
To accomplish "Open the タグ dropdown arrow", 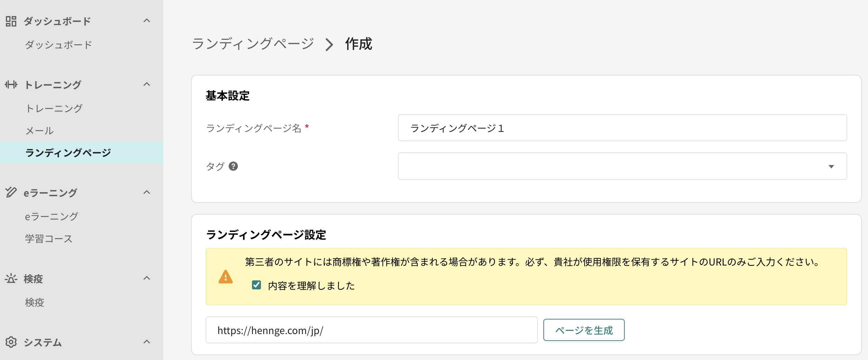I will (x=831, y=166).
